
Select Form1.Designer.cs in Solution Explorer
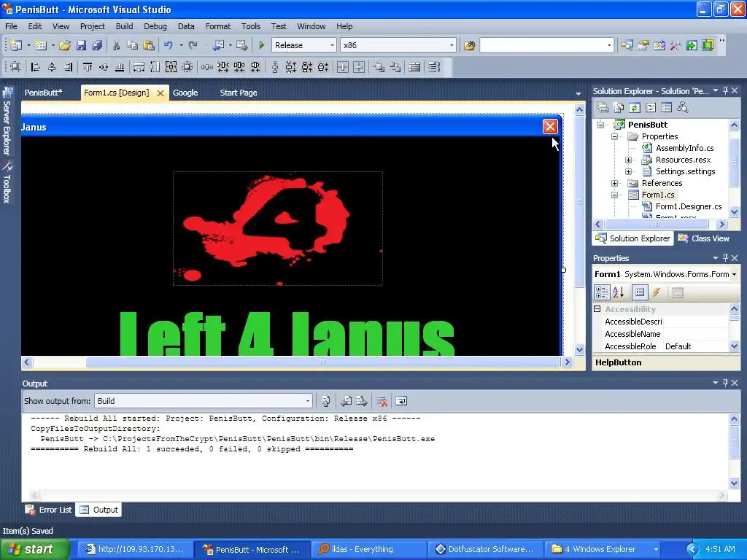click(689, 206)
